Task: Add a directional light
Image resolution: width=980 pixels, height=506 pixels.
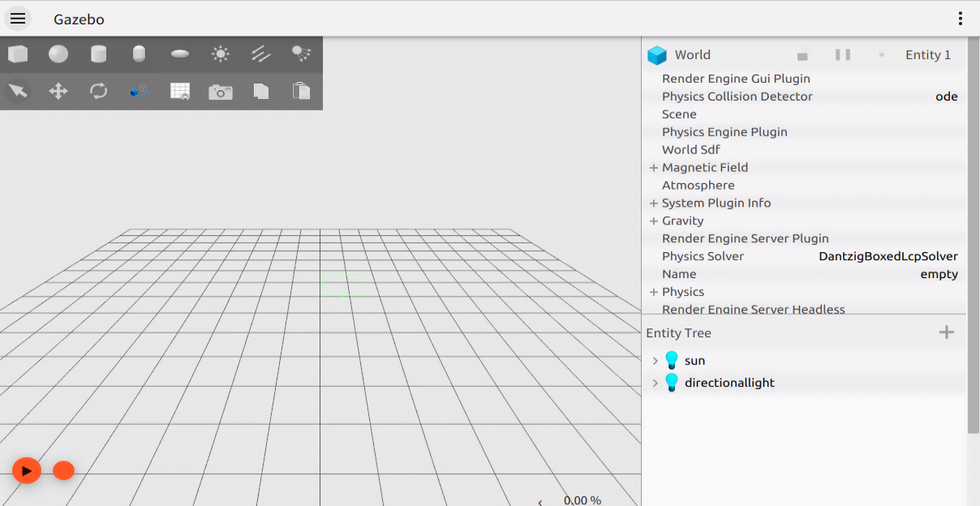Action: (261, 54)
